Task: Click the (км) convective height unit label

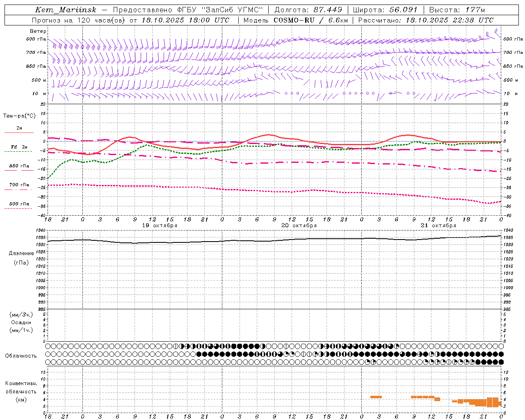Action: click(21, 399)
